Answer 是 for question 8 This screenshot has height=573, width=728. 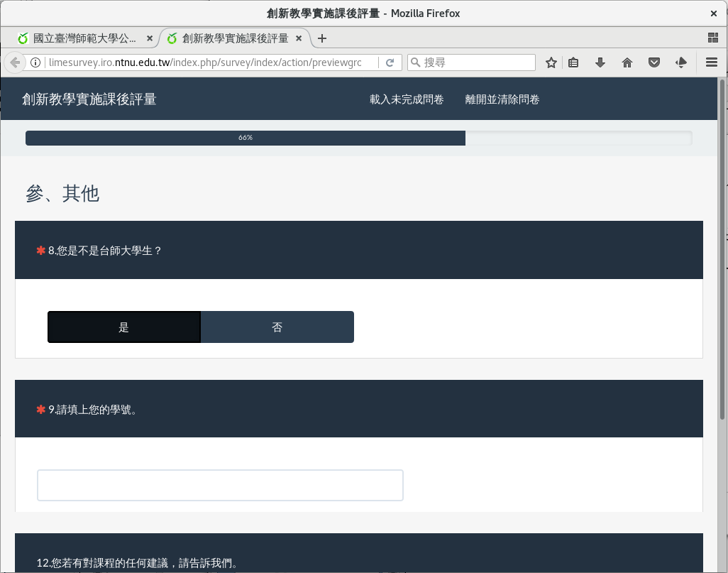click(124, 327)
